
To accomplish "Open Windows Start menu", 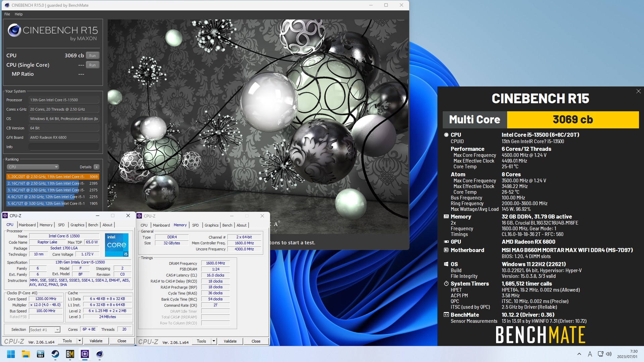I will coord(11,354).
